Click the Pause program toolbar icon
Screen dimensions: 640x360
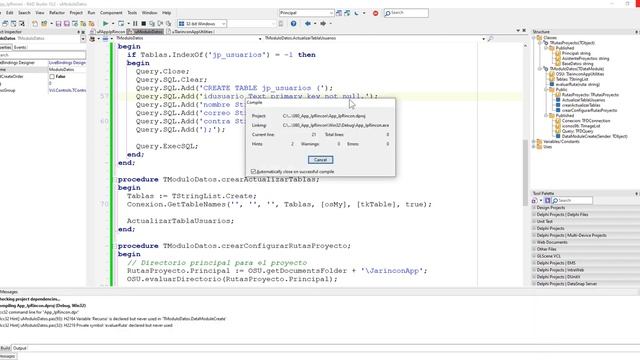(x=135, y=24)
